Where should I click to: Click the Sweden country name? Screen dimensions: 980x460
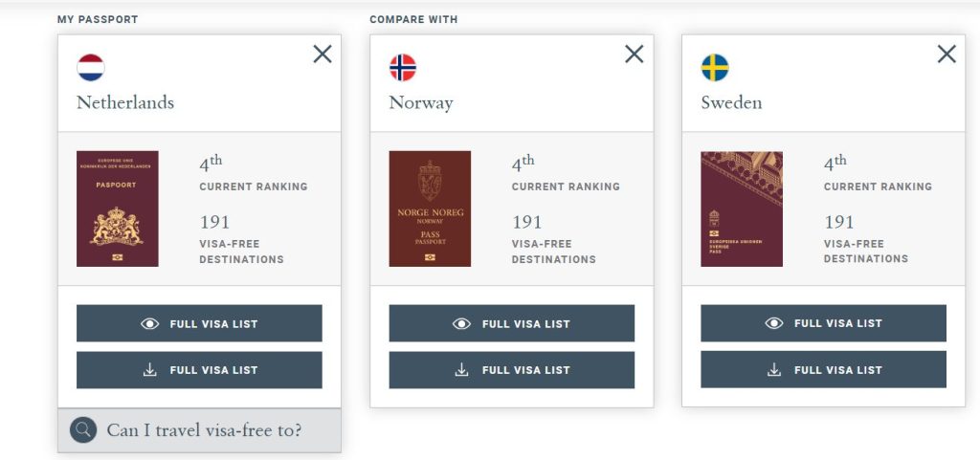(732, 102)
